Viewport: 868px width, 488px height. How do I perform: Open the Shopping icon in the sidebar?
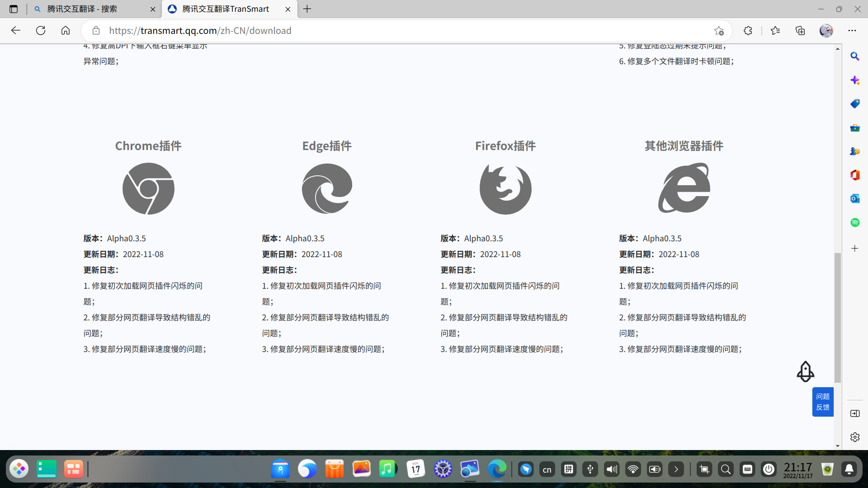click(x=855, y=103)
